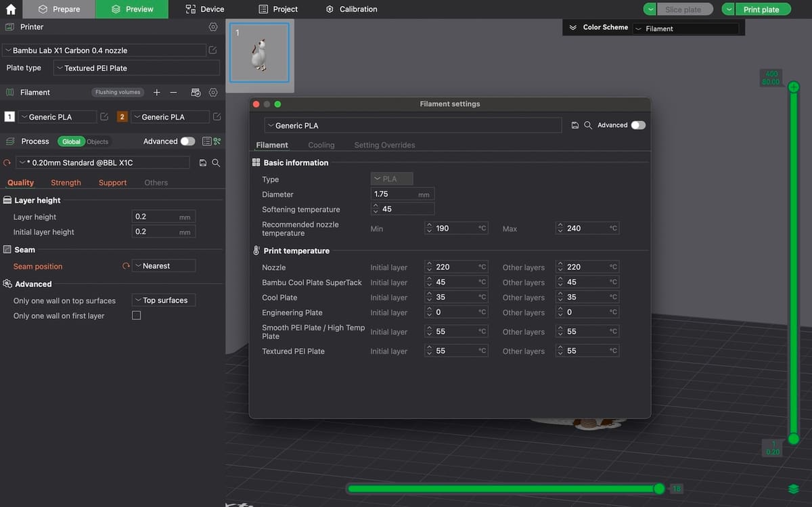Open printer settings gear icon
This screenshot has width=812, height=507.
point(213,27)
